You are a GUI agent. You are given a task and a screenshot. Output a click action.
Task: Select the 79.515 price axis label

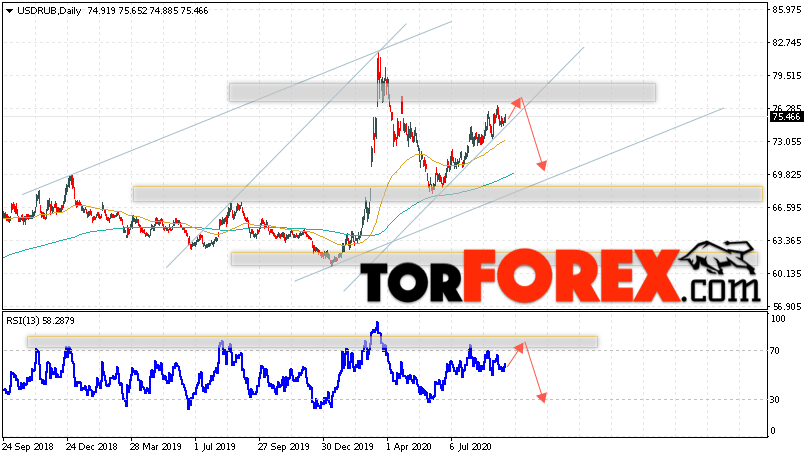click(x=787, y=76)
